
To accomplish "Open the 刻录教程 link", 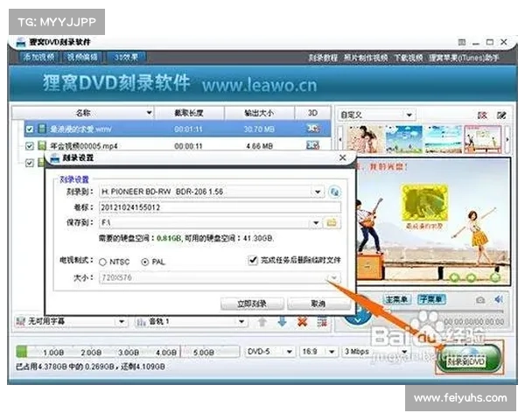I will [323, 58].
